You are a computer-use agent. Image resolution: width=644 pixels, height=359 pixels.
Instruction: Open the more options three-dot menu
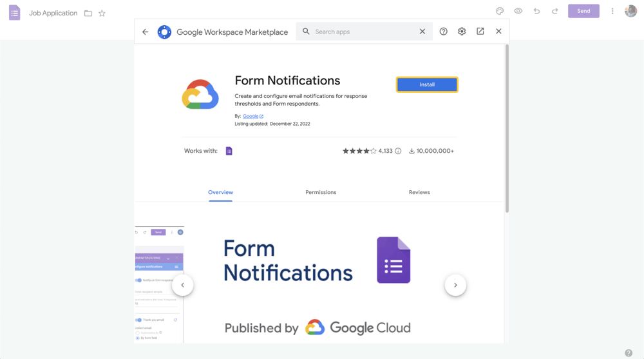click(x=612, y=11)
